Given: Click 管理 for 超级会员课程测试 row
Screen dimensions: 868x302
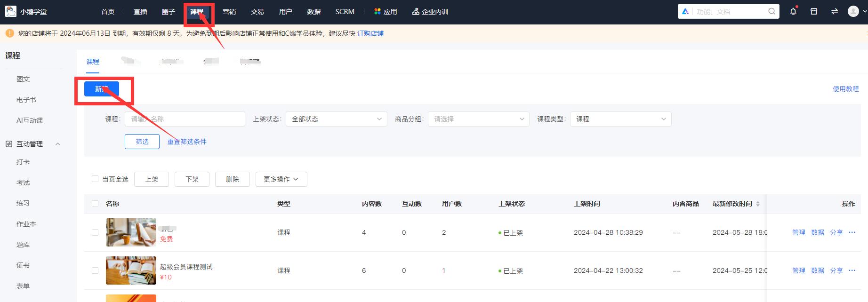Looking at the screenshot, I should coord(799,270).
